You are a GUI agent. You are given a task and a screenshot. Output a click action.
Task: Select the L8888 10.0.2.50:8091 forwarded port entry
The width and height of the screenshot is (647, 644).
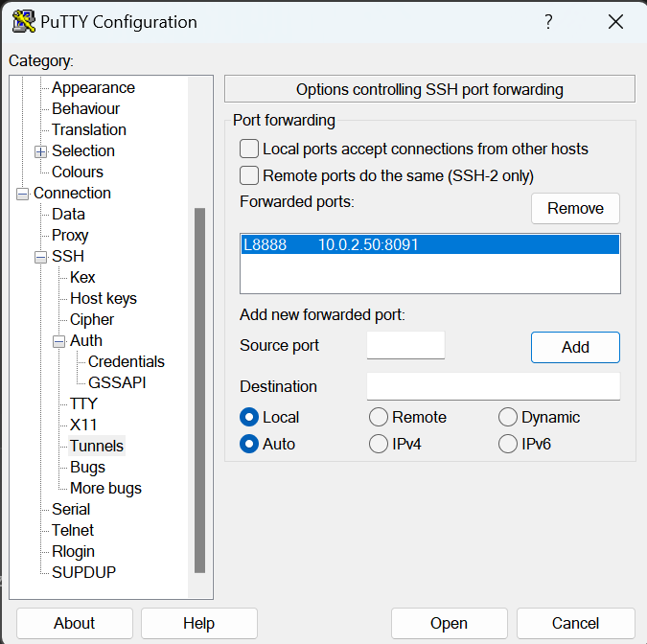pos(430,244)
